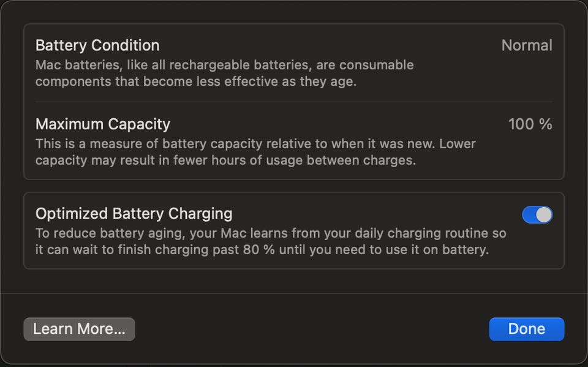588x367 pixels.
Task: Click the Battery Condition heading
Action: (x=97, y=45)
